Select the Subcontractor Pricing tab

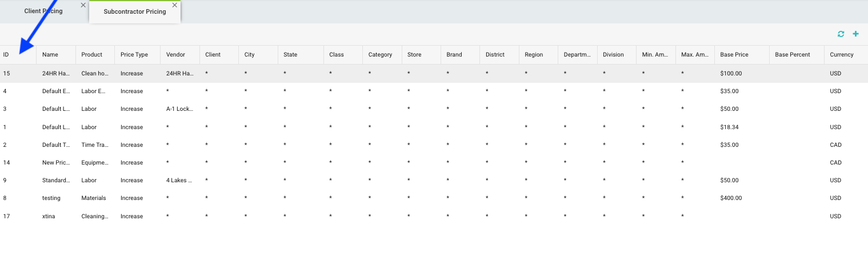click(x=135, y=12)
